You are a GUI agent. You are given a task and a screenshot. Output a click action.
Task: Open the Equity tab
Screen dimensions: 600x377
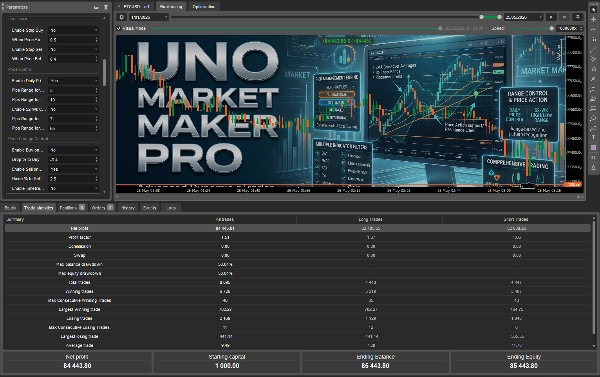(x=10, y=208)
